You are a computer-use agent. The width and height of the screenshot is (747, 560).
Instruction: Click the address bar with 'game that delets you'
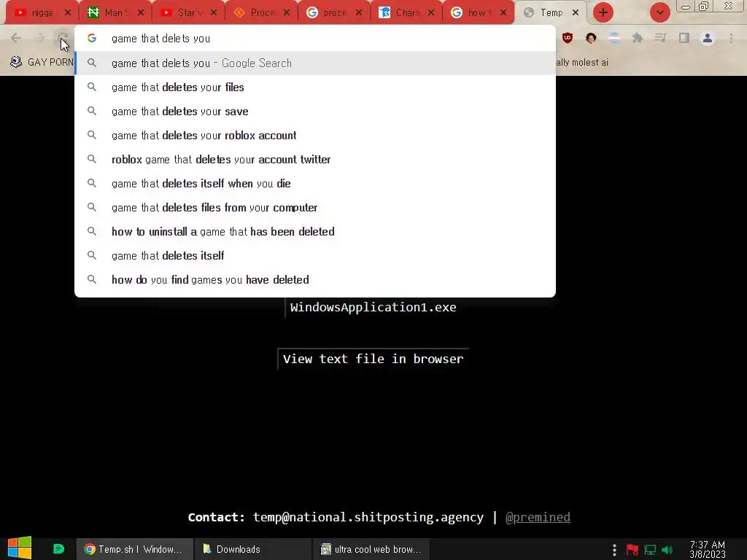(314, 39)
